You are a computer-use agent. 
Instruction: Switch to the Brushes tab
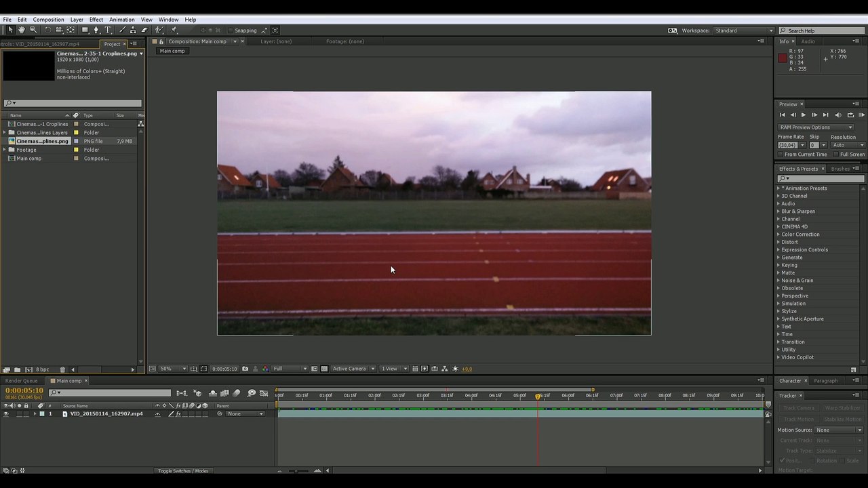click(840, 169)
